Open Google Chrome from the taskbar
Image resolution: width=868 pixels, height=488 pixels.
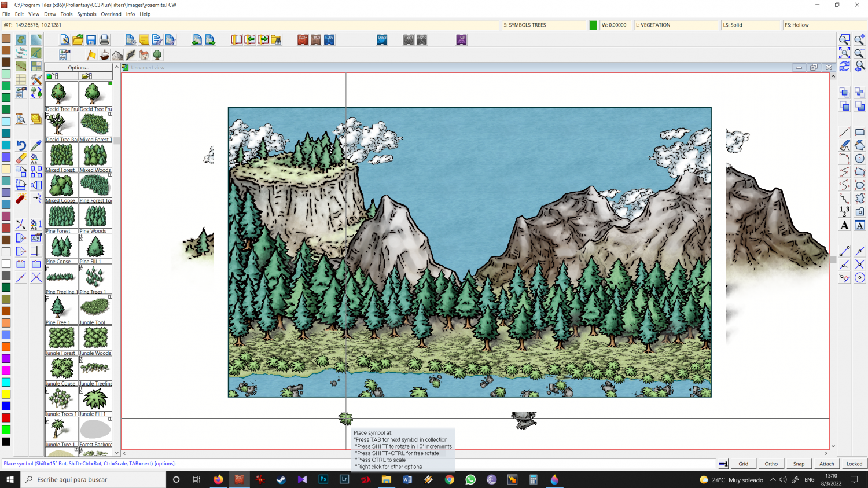(449, 479)
